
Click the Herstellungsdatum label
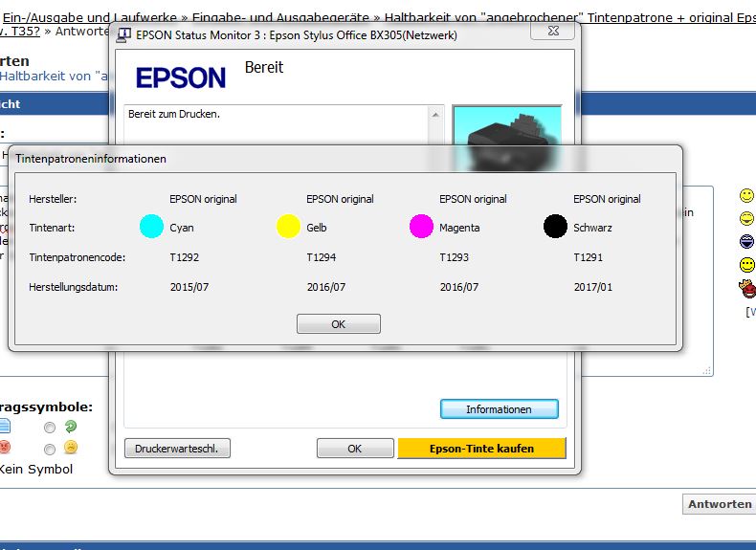click(74, 287)
